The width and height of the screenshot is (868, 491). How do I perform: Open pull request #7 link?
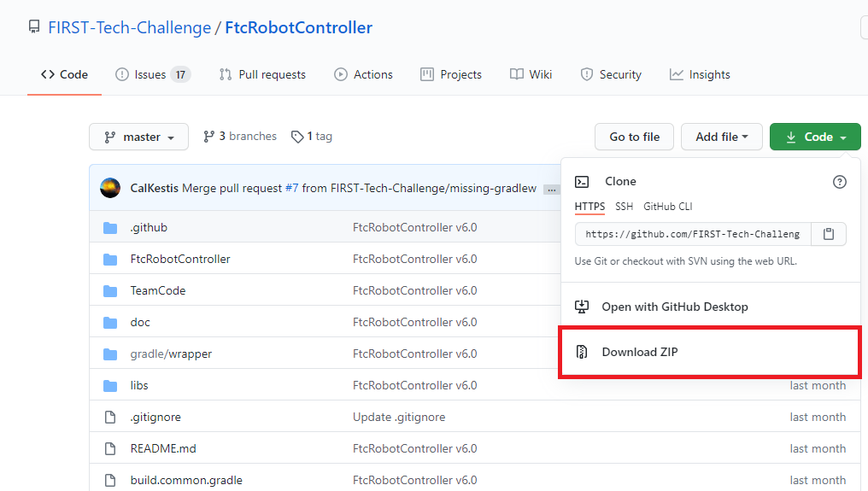(291, 188)
